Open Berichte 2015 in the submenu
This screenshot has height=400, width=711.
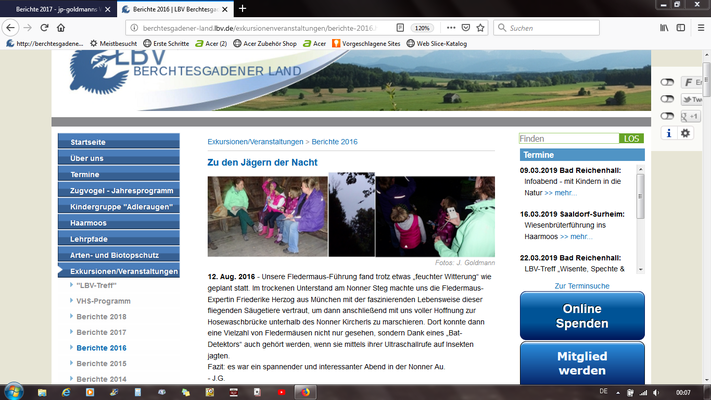point(101,363)
